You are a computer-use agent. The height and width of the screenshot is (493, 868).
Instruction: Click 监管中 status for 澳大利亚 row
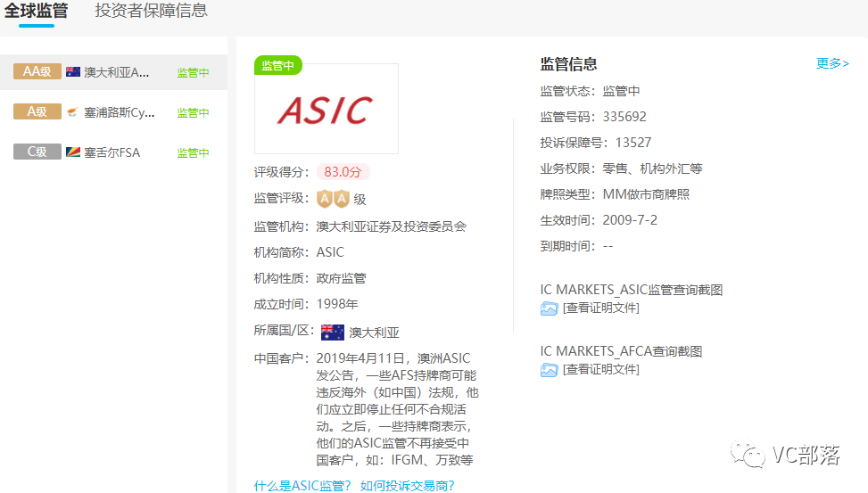click(x=194, y=72)
